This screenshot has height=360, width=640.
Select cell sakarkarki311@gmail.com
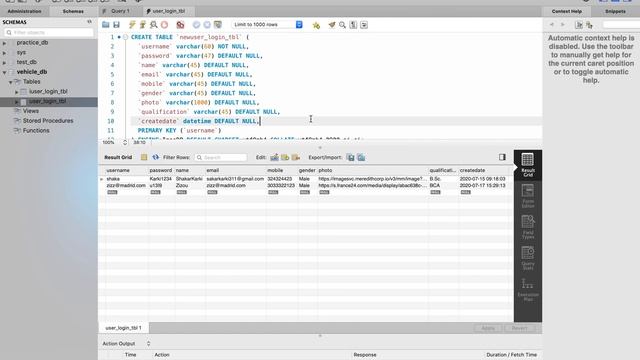(x=236, y=179)
